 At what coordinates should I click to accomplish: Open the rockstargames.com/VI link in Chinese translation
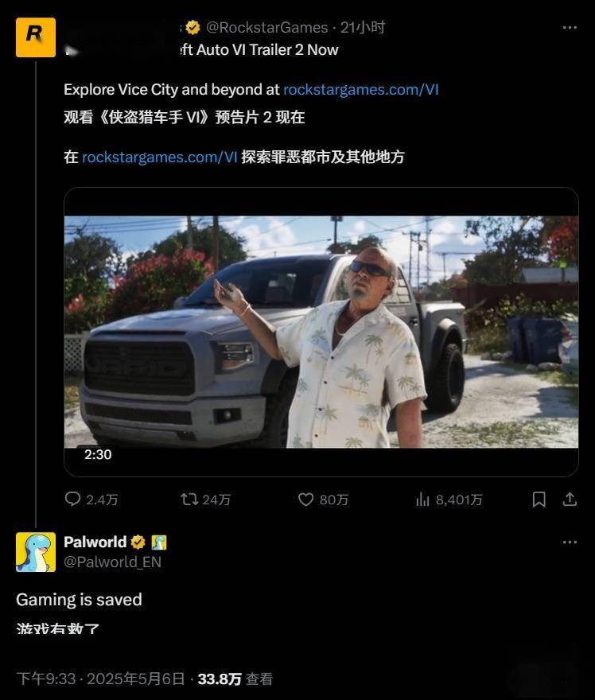pos(159,157)
